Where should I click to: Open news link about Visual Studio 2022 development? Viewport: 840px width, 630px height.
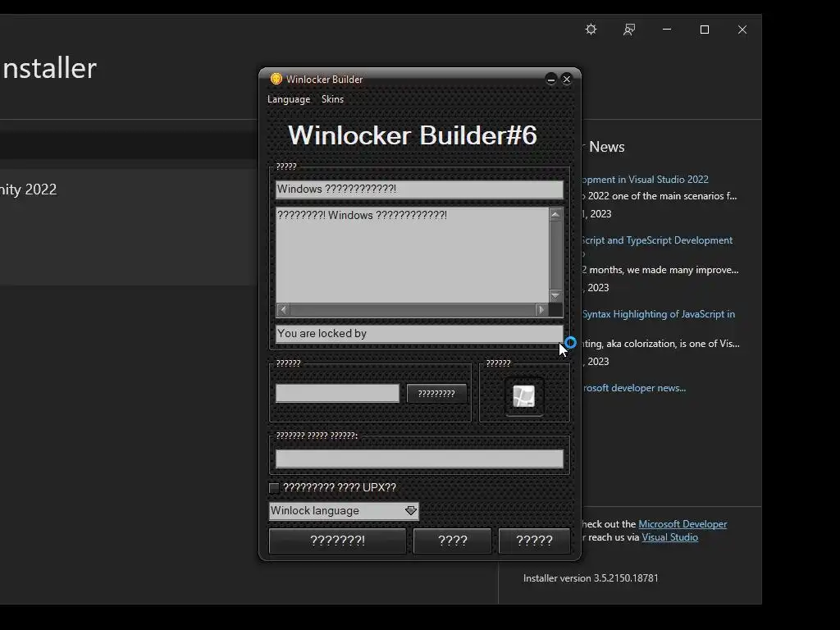point(645,180)
